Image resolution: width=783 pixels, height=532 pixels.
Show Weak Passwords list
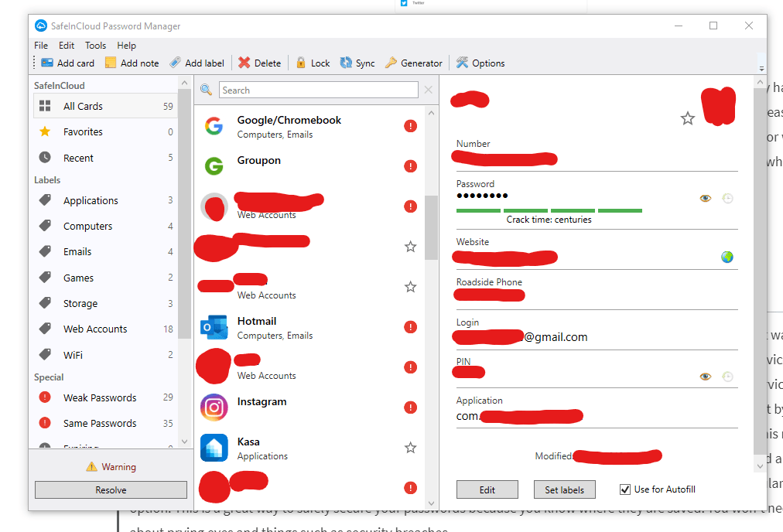point(105,397)
